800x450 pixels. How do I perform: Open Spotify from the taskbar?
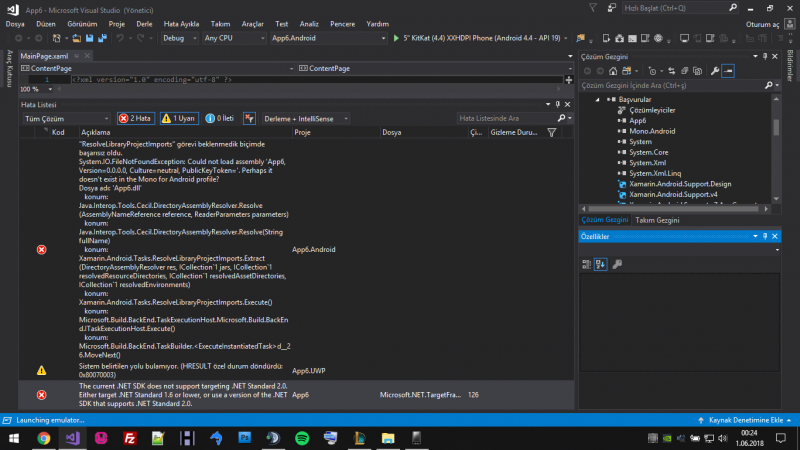click(x=302, y=438)
